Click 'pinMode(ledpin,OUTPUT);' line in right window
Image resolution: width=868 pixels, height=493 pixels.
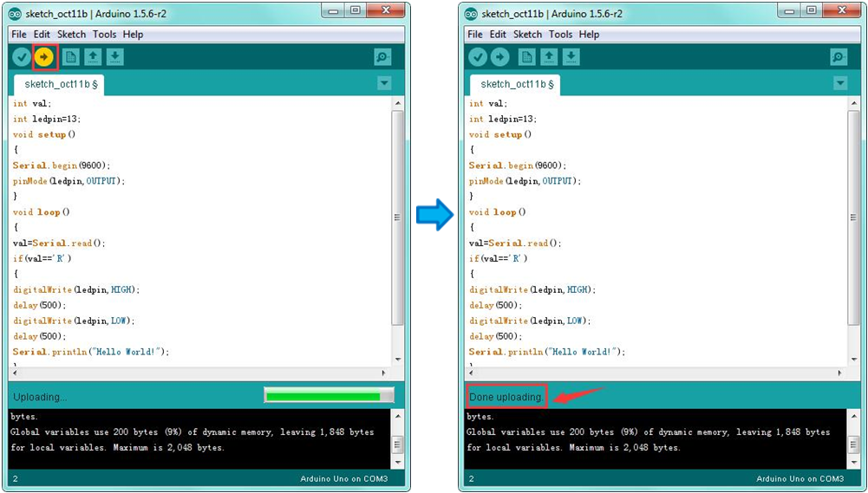click(x=525, y=181)
